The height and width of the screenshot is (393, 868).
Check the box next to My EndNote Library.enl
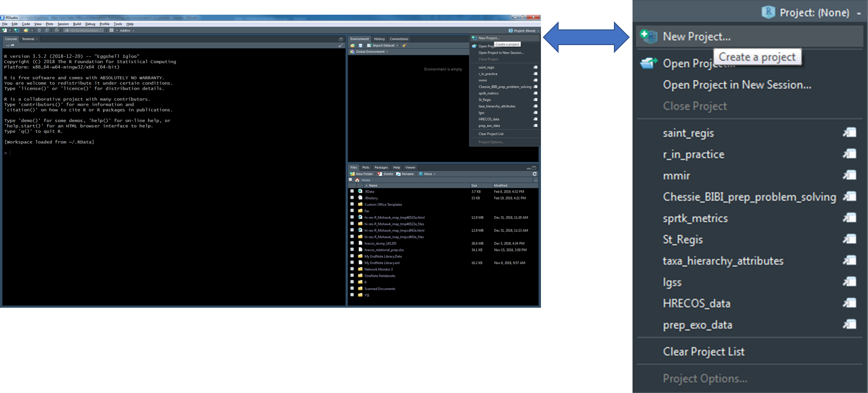click(x=352, y=262)
